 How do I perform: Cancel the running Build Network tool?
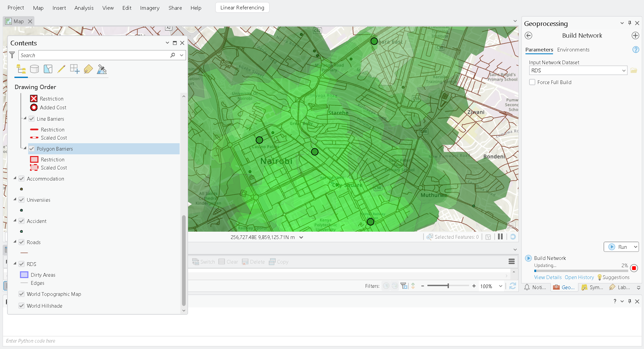click(634, 268)
